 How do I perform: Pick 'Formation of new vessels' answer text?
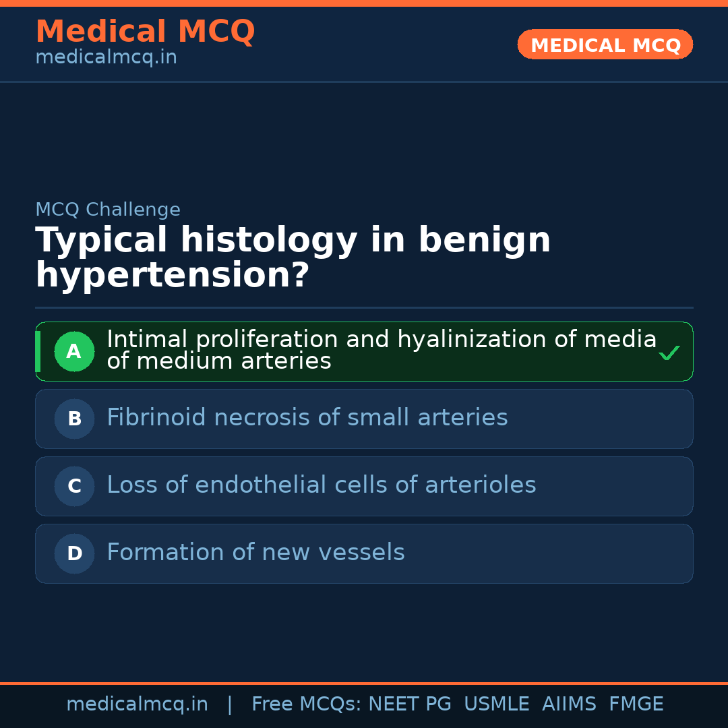coord(255,553)
